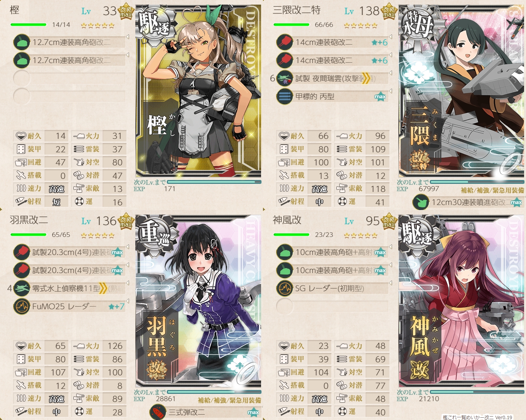526x420 pixels.
Task: Click the HP bar of 羽黒改二
Action: (28, 235)
